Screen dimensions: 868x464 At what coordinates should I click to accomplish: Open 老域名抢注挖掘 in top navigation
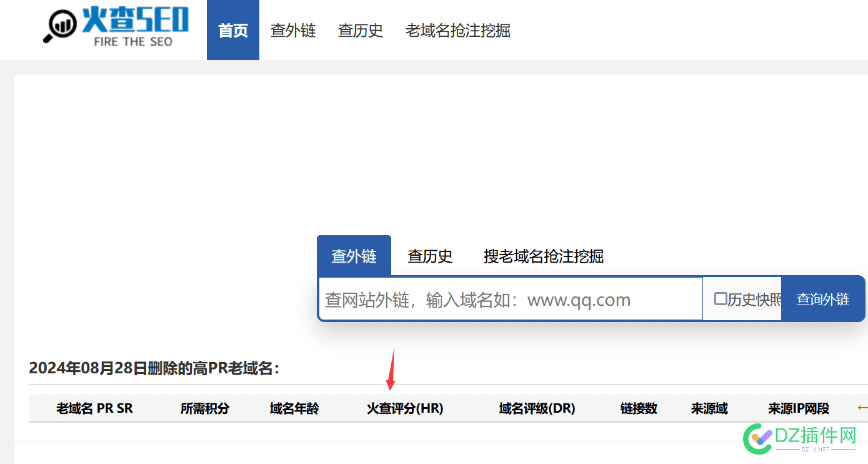pos(458,30)
